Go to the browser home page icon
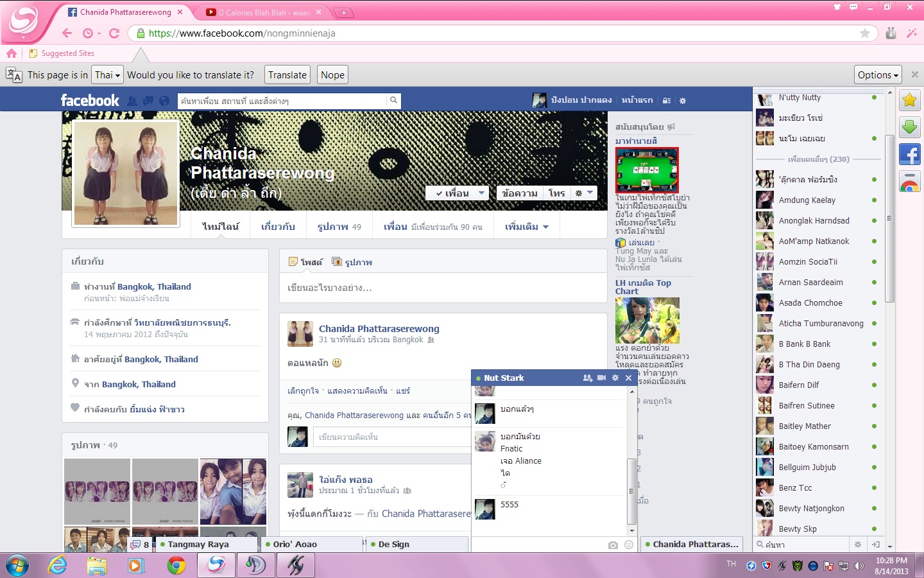 pyautogui.click(x=12, y=53)
